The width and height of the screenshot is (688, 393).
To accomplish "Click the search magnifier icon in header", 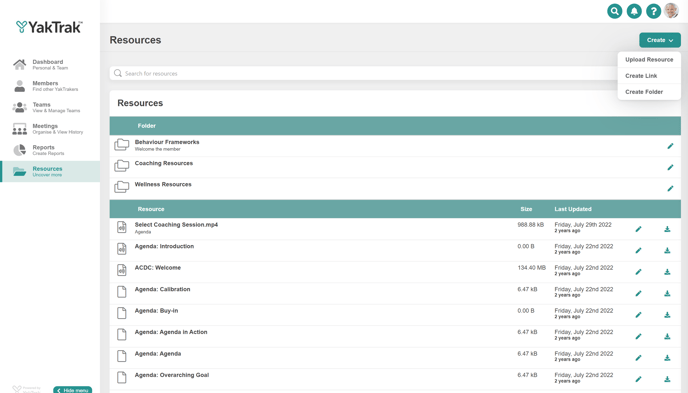I will click(x=614, y=11).
